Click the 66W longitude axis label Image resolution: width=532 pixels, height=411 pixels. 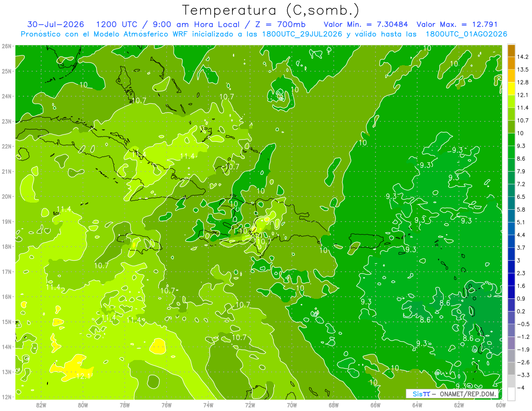(376, 405)
